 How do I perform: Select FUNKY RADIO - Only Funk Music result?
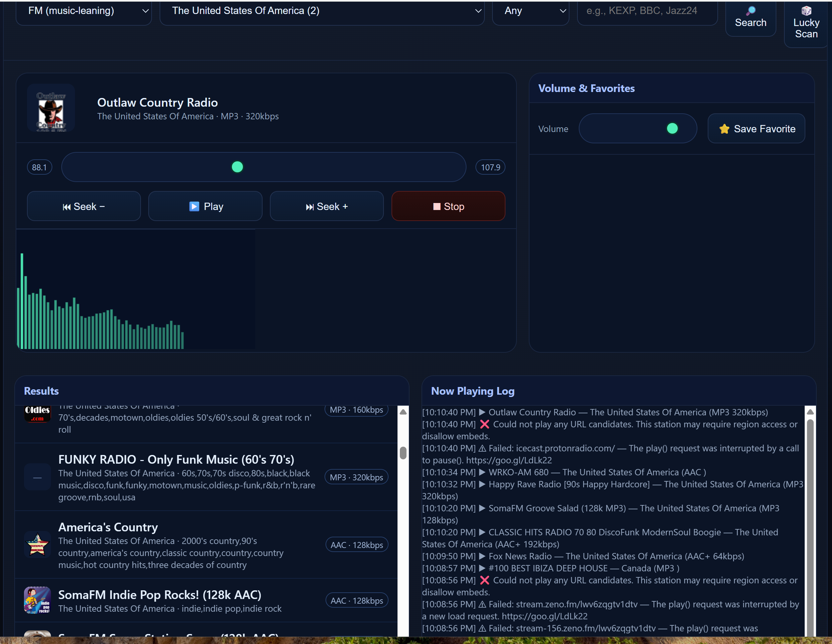coord(176,460)
